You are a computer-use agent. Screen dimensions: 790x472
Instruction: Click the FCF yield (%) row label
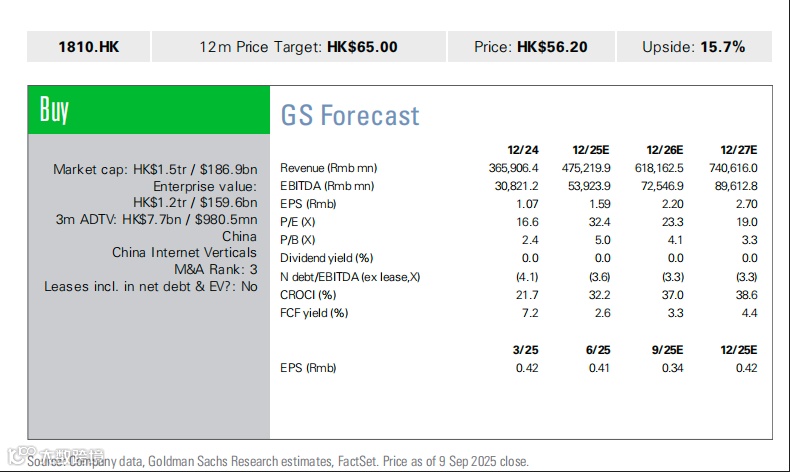pyautogui.click(x=314, y=313)
